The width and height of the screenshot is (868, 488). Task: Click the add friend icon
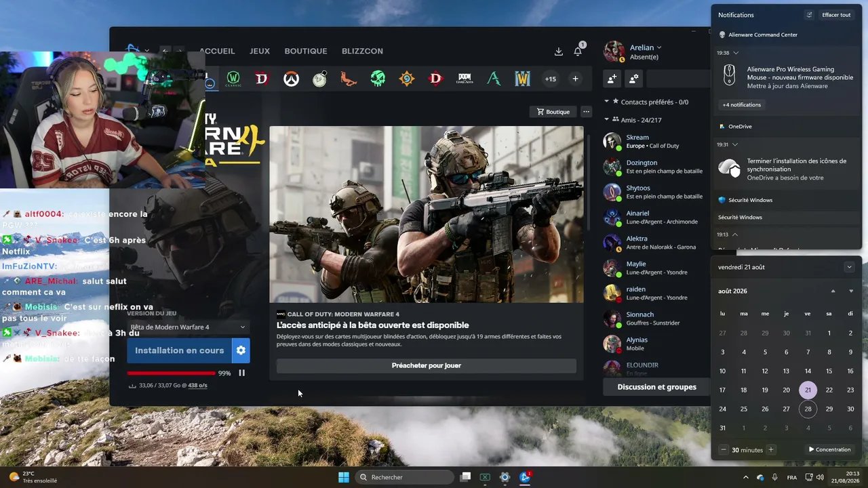pyautogui.click(x=612, y=79)
